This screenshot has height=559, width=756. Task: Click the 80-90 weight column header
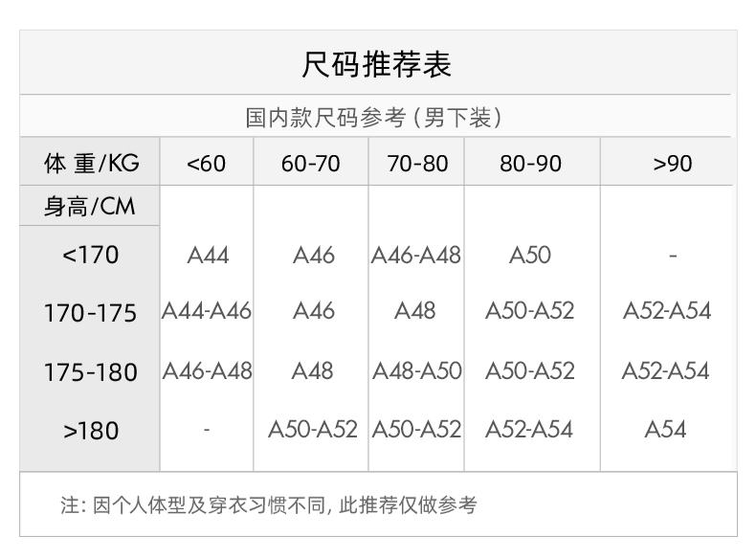[x=530, y=164]
